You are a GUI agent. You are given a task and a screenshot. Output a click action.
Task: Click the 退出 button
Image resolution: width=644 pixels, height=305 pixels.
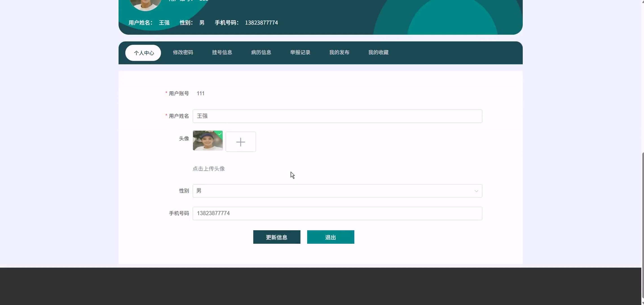[330, 237]
